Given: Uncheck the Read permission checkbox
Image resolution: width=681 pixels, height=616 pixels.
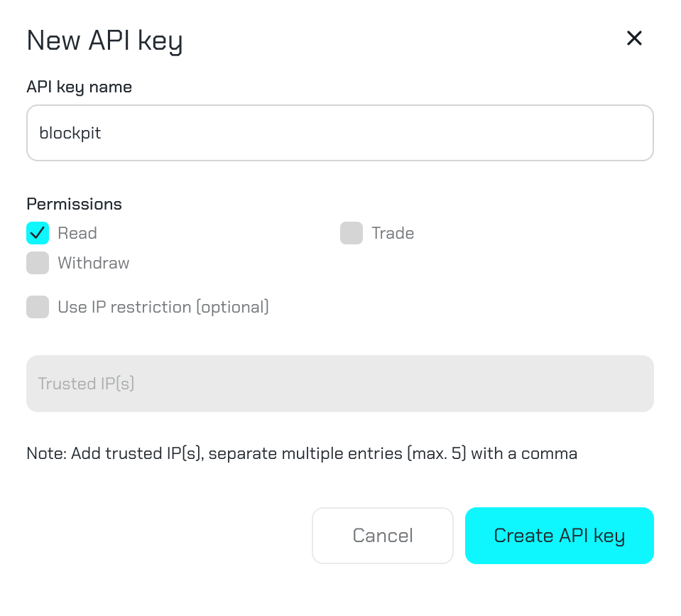Looking at the screenshot, I should coord(38,233).
